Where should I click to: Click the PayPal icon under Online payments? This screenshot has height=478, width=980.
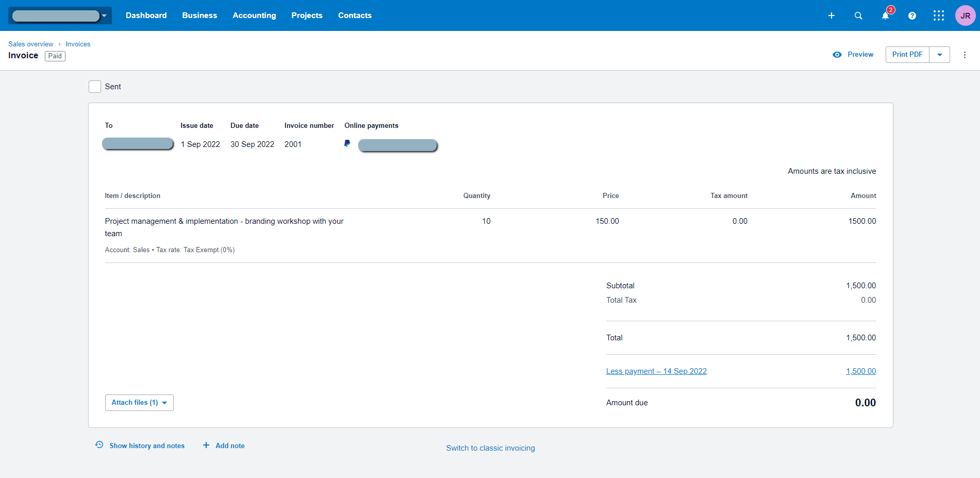click(347, 143)
